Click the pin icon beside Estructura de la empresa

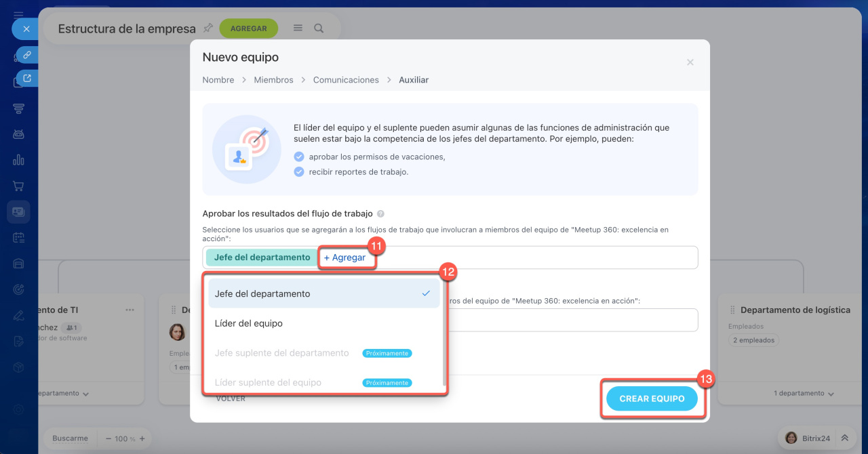(x=208, y=28)
